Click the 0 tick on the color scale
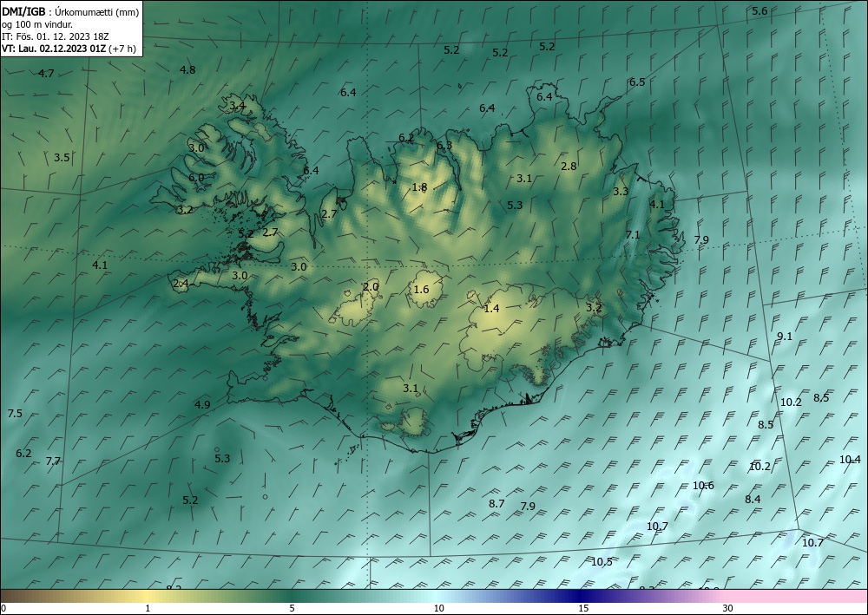The image size is (868, 615). pos(3,609)
